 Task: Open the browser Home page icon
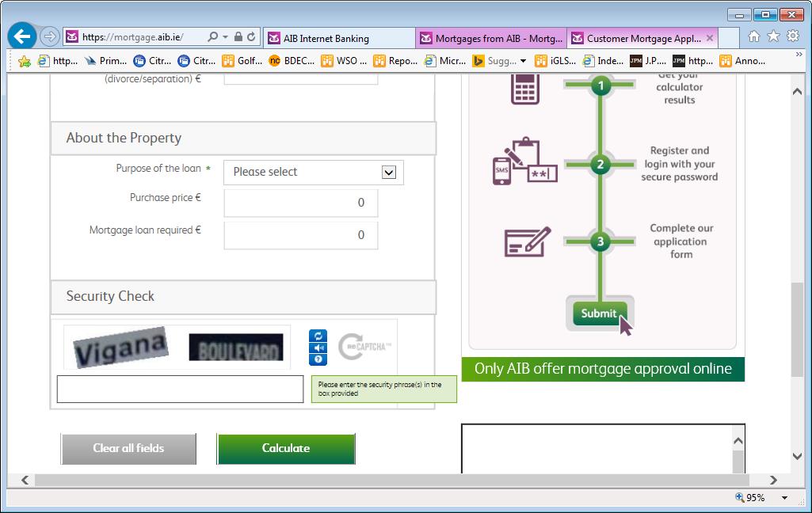point(753,36)
